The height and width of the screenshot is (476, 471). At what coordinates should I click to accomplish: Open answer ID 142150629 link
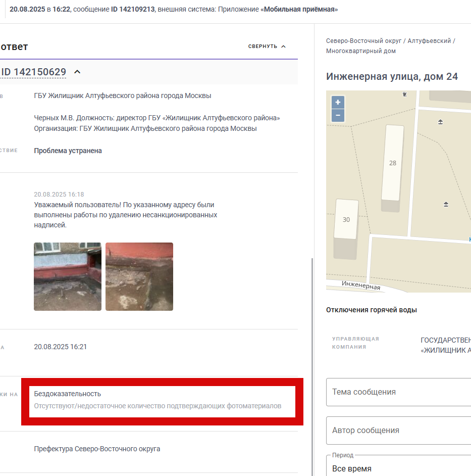(x=33, y=72)
